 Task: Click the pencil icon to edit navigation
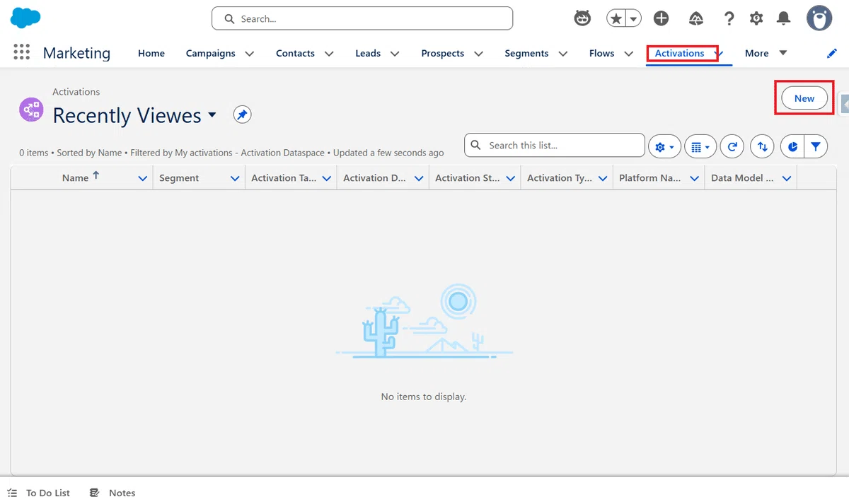[x=832, y=54]
